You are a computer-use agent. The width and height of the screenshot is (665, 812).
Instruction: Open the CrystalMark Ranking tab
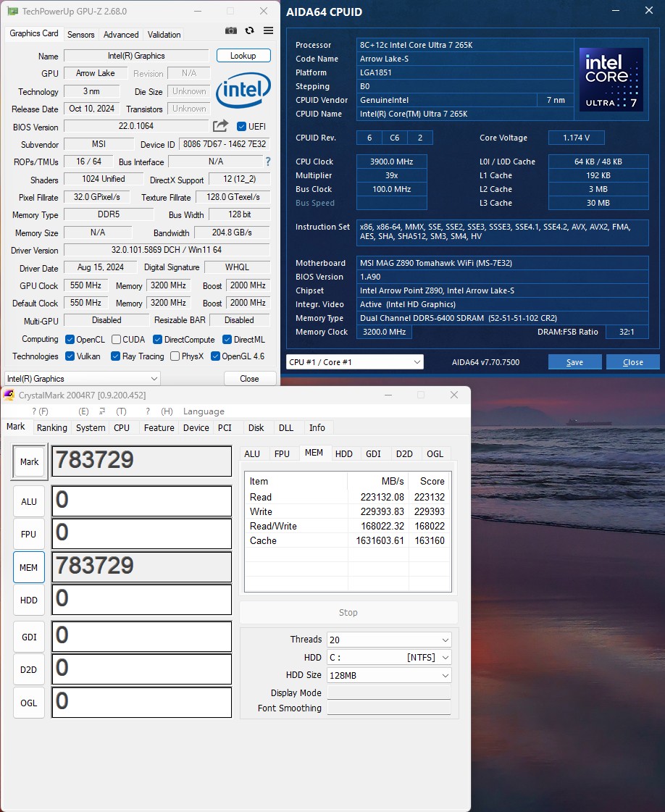pyautogui.click(x=51, y=428)
